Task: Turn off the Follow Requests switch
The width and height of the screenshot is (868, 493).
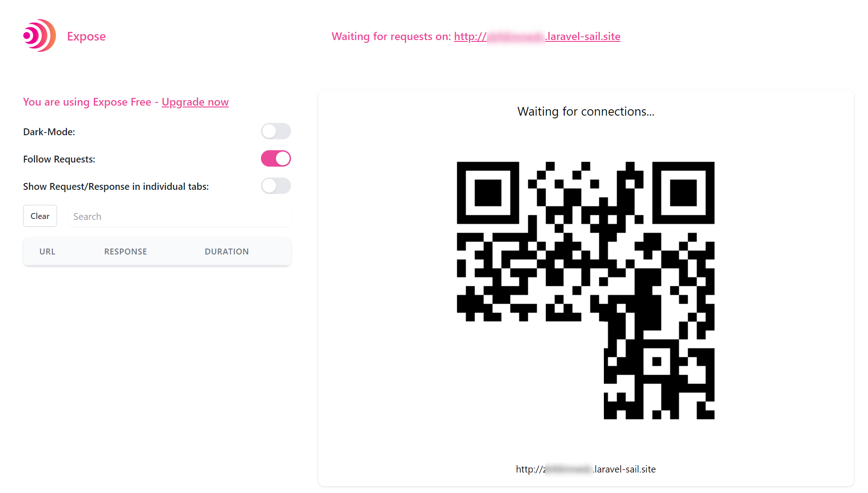Action: tap(276, 159)
